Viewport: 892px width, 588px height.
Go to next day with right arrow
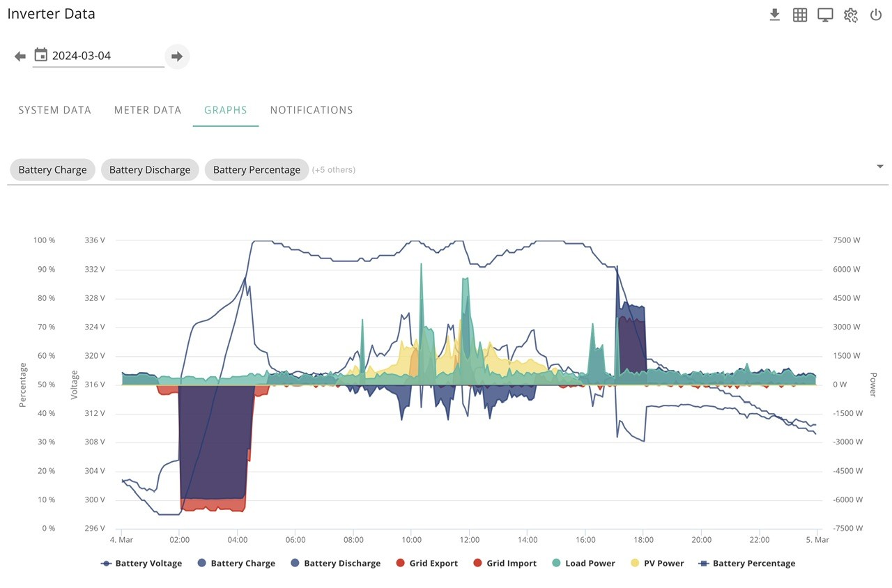coord(177,56)
